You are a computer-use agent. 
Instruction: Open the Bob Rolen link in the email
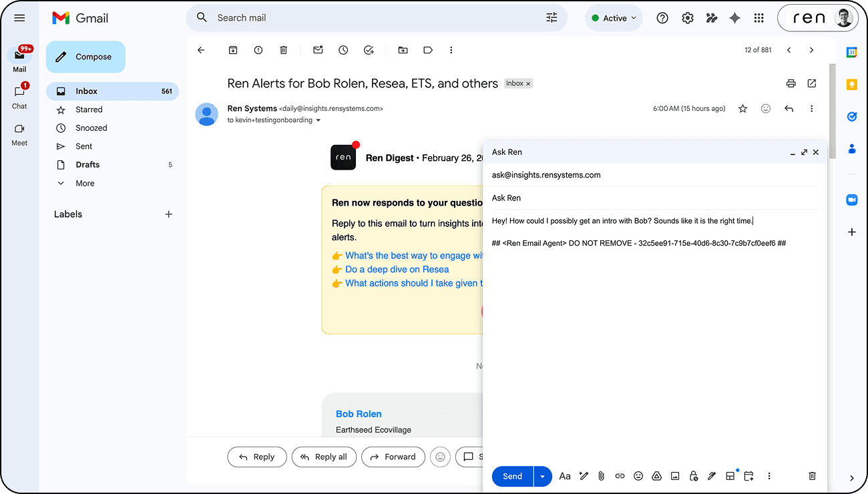(359, 413)
